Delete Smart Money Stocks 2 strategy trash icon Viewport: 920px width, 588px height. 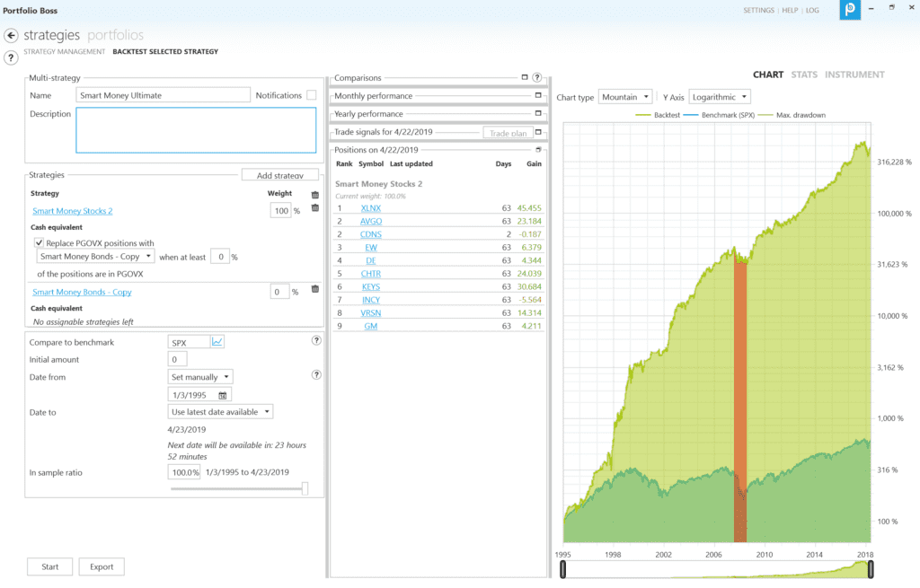tap(315, 208)
